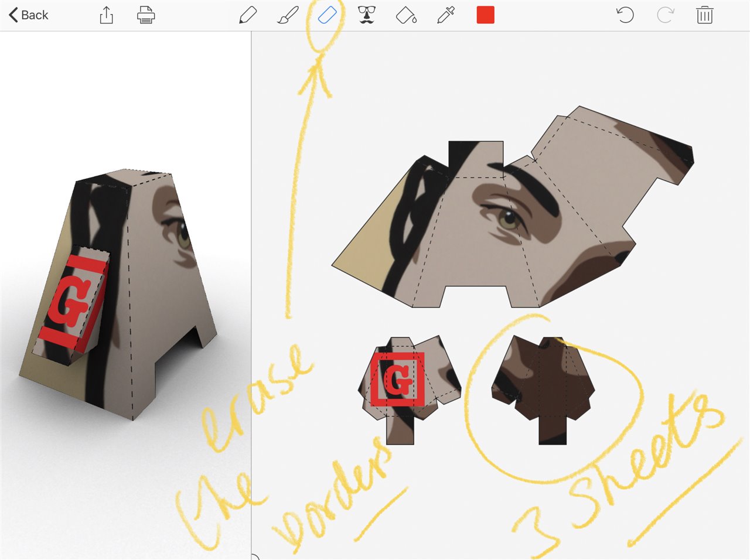Open the red color swatch

pyautogui.click(x=486, y=15)
